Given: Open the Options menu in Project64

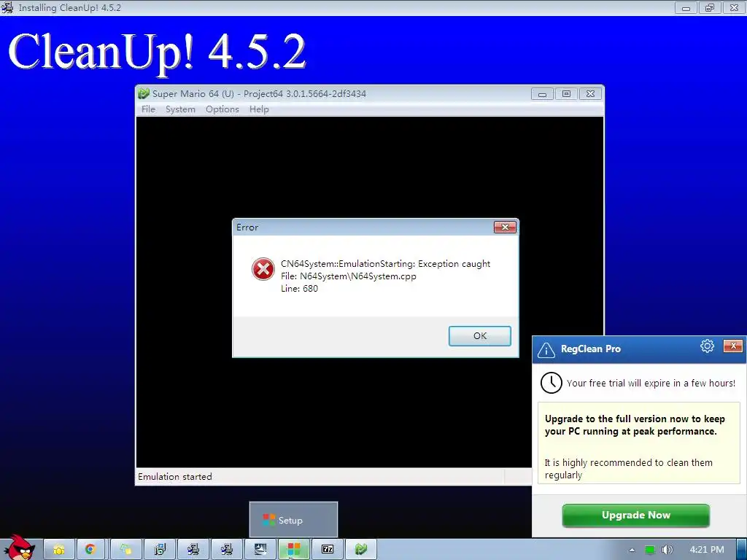Looking at the screenshot, I should (x=222, y=109).
